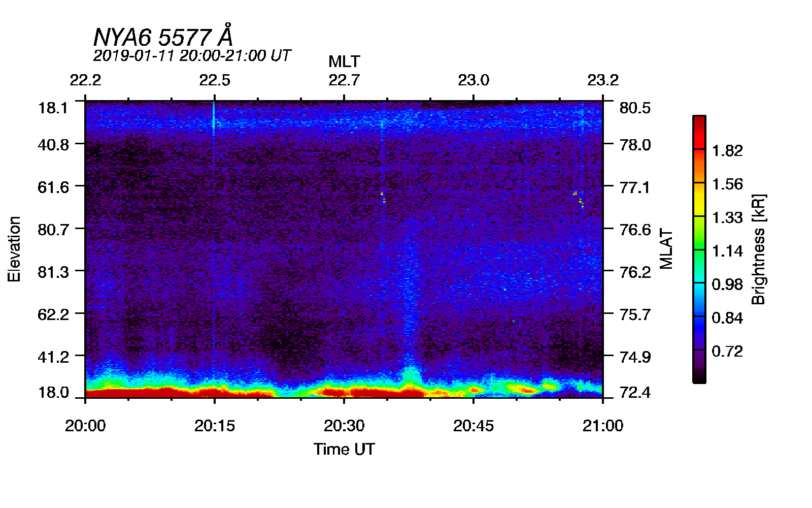Viewport: 812px width, 508px height.
Task: Click colorbar value '0.98'
Action: (x=727, y=284)
